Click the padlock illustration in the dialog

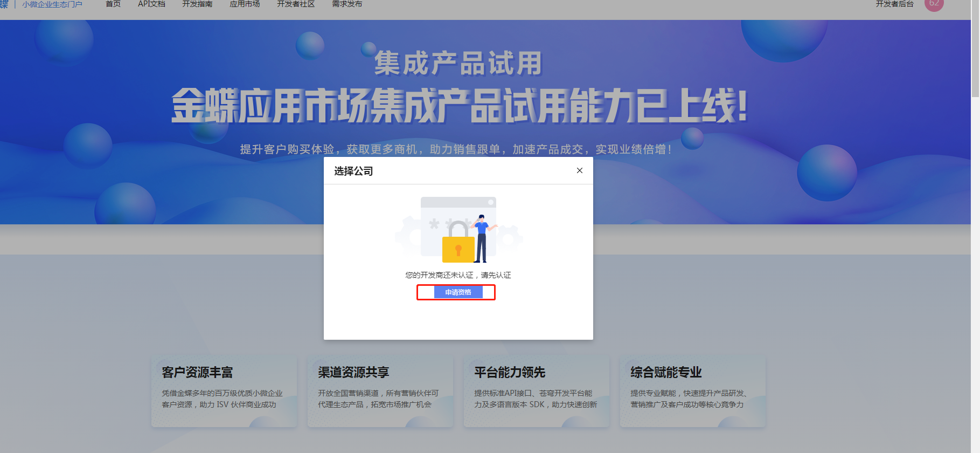pyautogui.click(x=458, y=242)
